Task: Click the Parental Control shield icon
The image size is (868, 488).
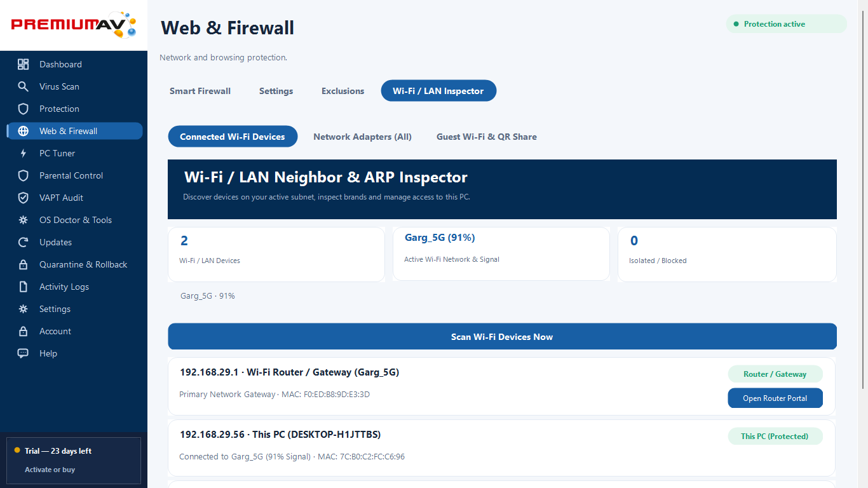Action: coord(24,175)
